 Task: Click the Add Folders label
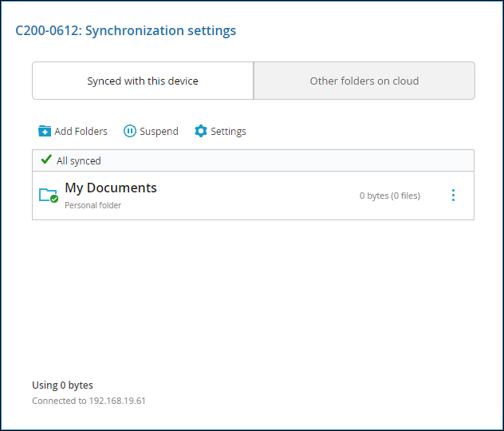click(81, 131)
